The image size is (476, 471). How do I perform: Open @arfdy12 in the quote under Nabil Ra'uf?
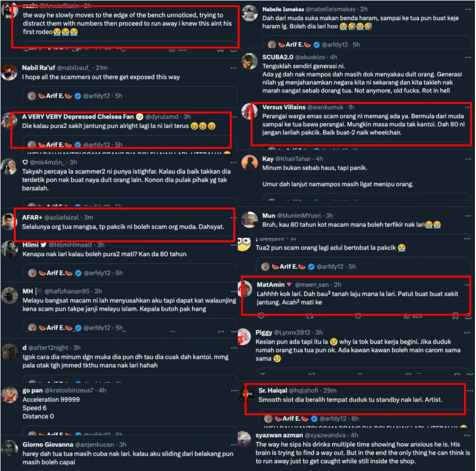[97, 96]
